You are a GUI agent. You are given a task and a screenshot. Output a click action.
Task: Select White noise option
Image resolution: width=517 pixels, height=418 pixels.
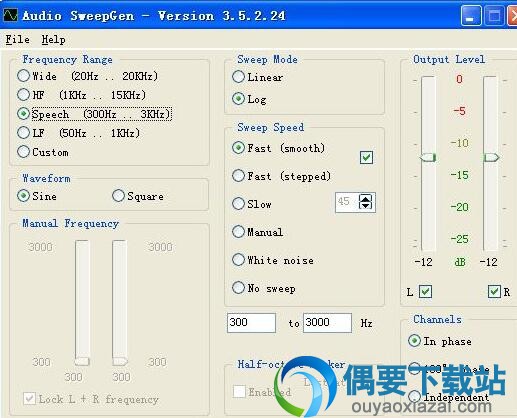point(273,260)
